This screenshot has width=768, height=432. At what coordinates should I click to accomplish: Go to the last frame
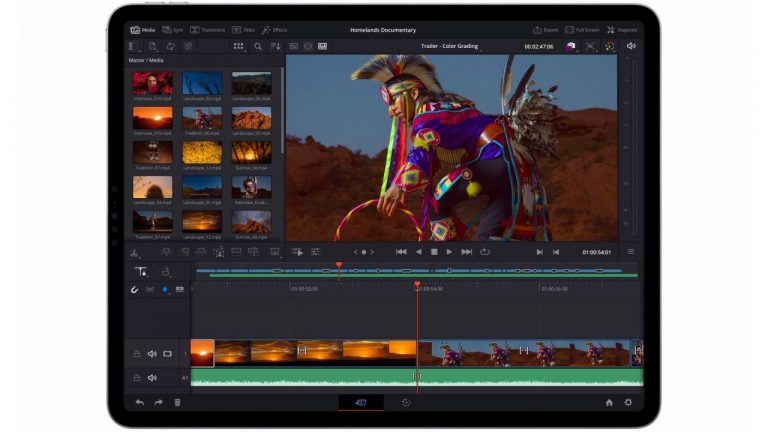tap(466, 252)
